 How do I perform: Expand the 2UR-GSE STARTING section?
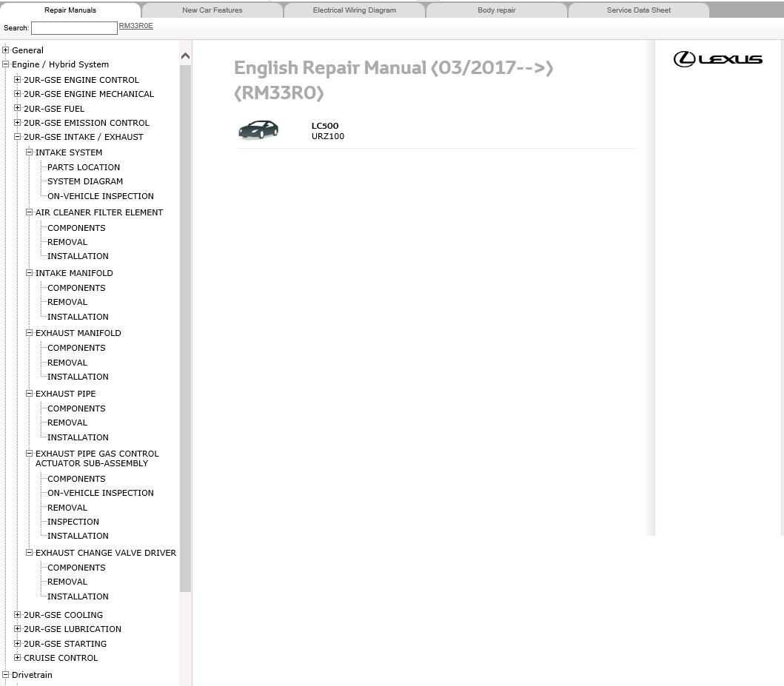(x=18, y=644)
